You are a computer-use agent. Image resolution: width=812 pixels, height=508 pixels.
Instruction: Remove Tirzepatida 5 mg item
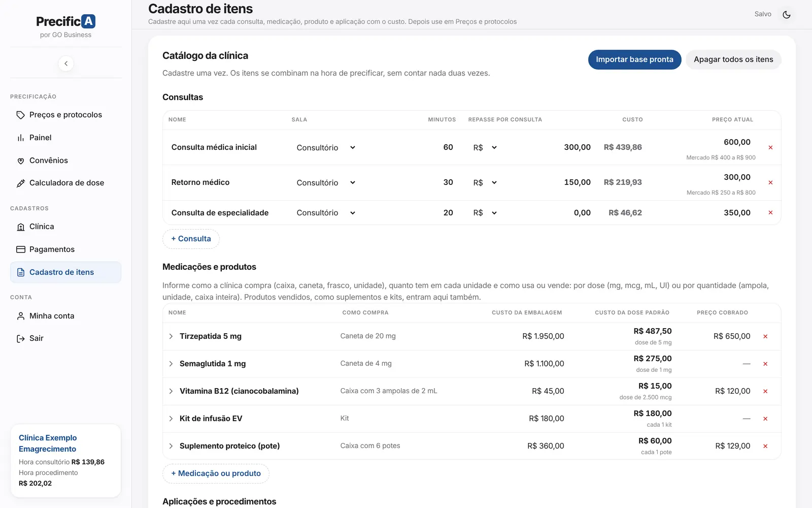tap(765, 336)
